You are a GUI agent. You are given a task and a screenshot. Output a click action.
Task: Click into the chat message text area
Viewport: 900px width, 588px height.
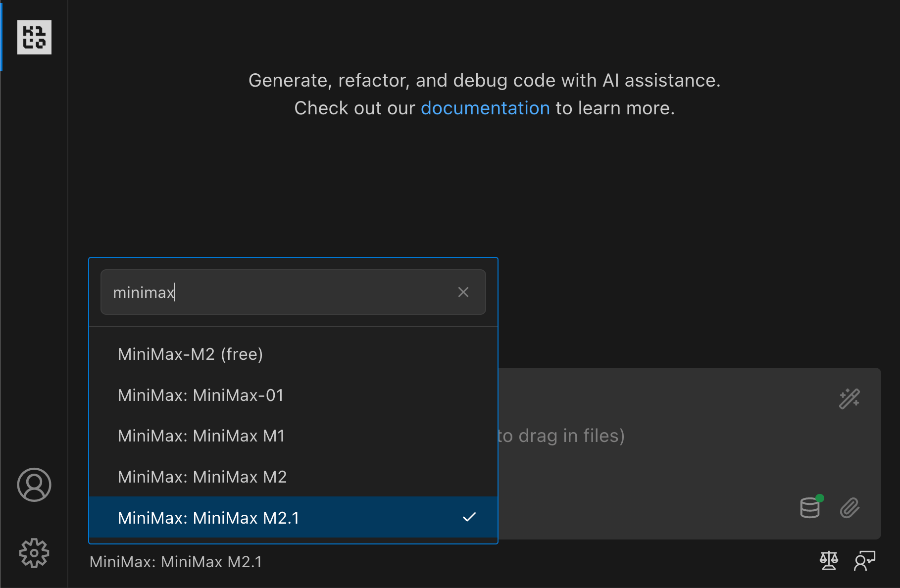click(644, 436)
